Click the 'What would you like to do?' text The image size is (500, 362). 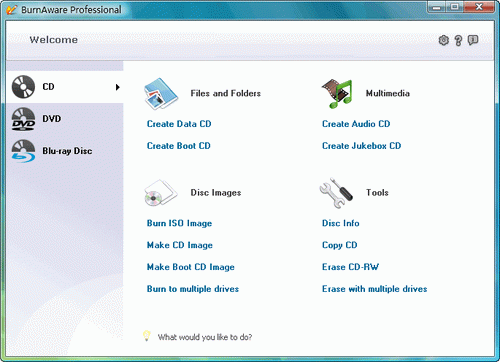click(205, 337)
